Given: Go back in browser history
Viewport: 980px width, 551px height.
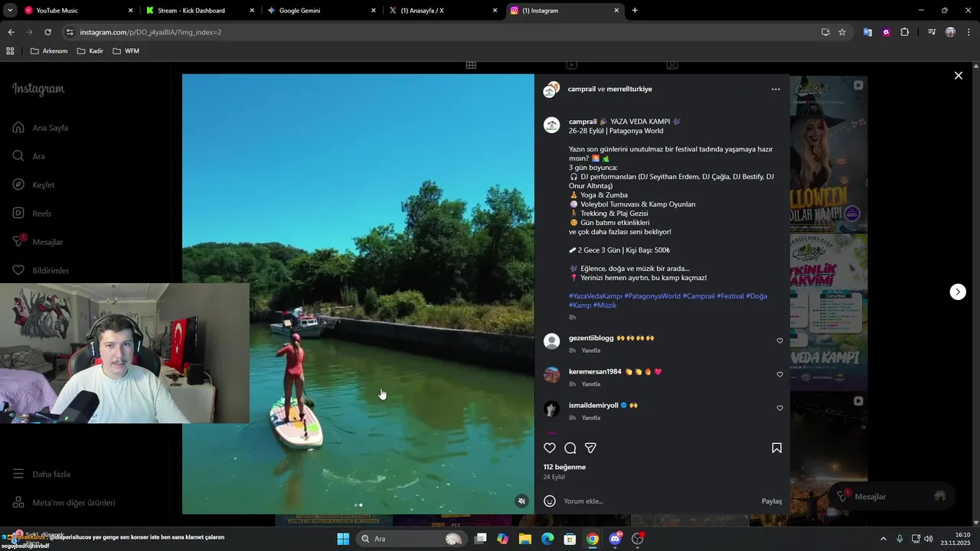Looking at the screenshot, I should click(11, 32).
